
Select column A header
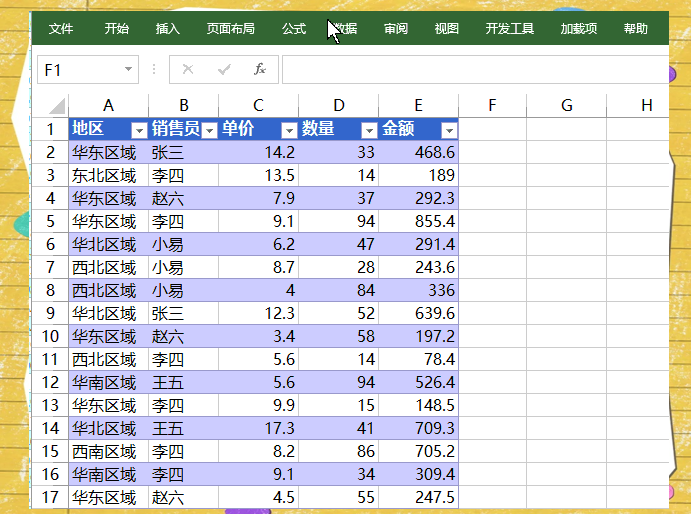(108, 106)
